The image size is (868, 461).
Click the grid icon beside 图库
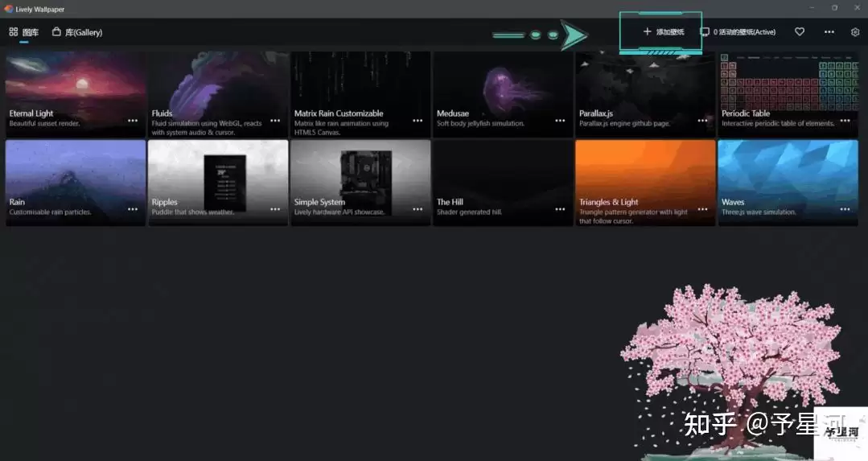[14, 32]
